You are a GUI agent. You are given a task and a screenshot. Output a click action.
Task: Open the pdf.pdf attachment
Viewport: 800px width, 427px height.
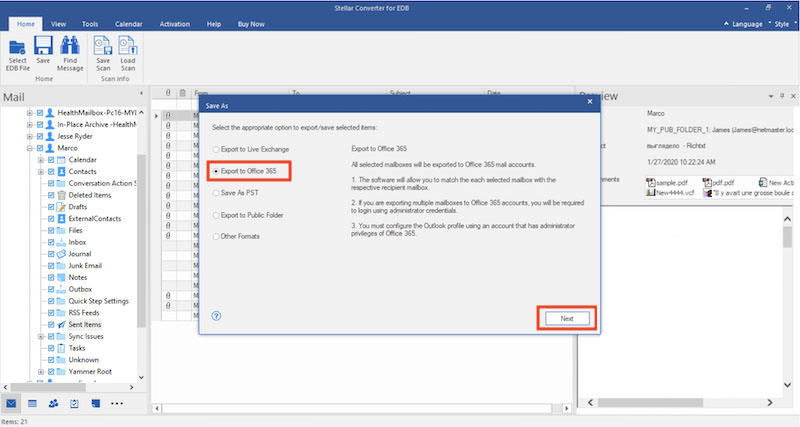[718, 182]
